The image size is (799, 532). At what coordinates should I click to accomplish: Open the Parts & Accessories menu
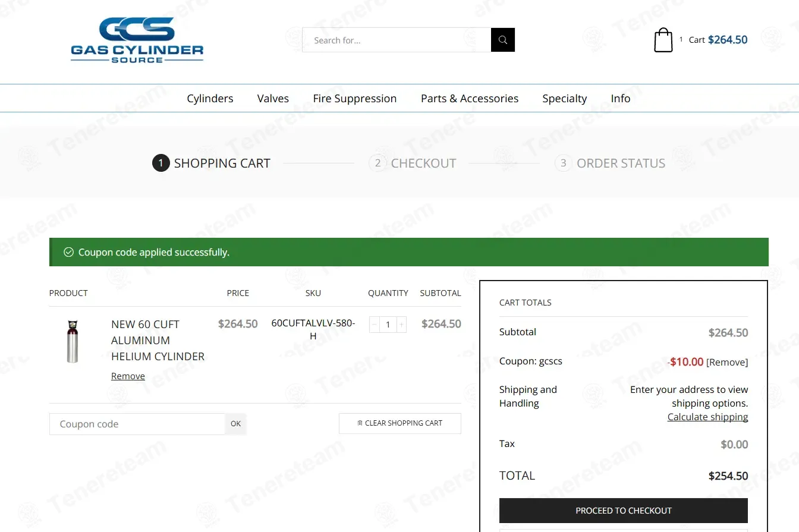(x=470, y=99)
